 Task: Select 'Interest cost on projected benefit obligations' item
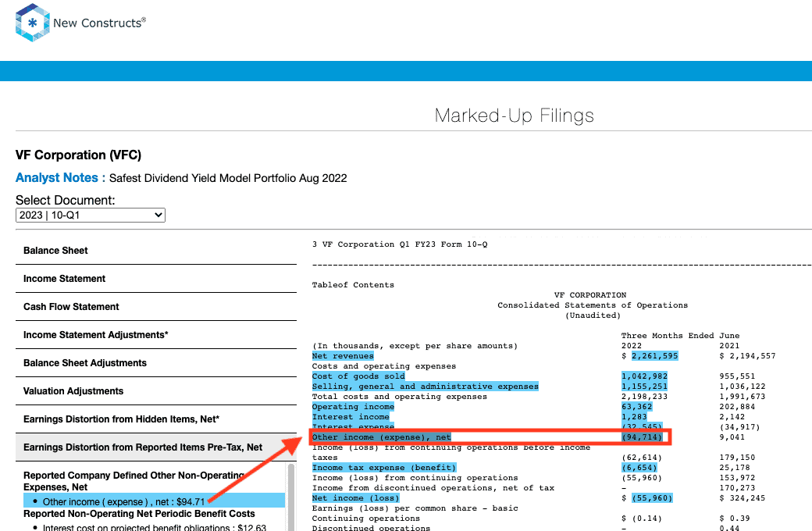tap(155, 527)
